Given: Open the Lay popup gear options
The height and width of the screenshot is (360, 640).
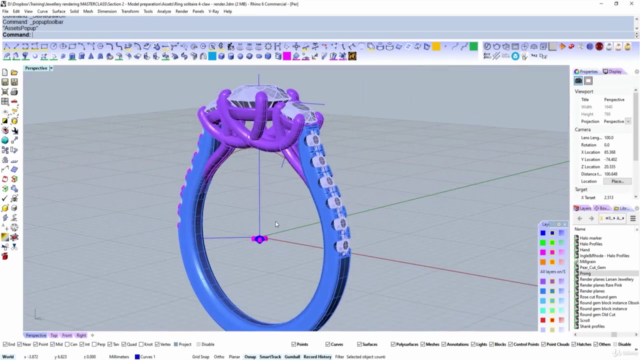Looking at the screenshot, I should (559, 224).
